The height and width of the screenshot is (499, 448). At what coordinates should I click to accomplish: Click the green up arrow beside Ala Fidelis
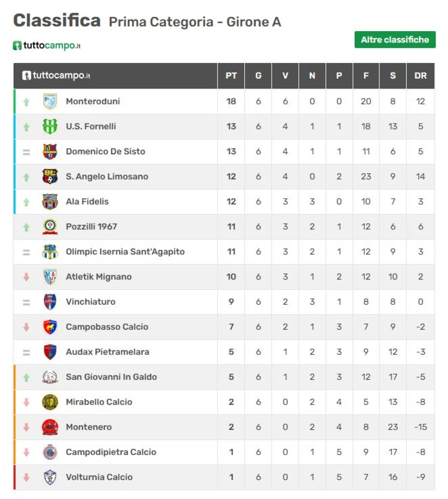26,202
